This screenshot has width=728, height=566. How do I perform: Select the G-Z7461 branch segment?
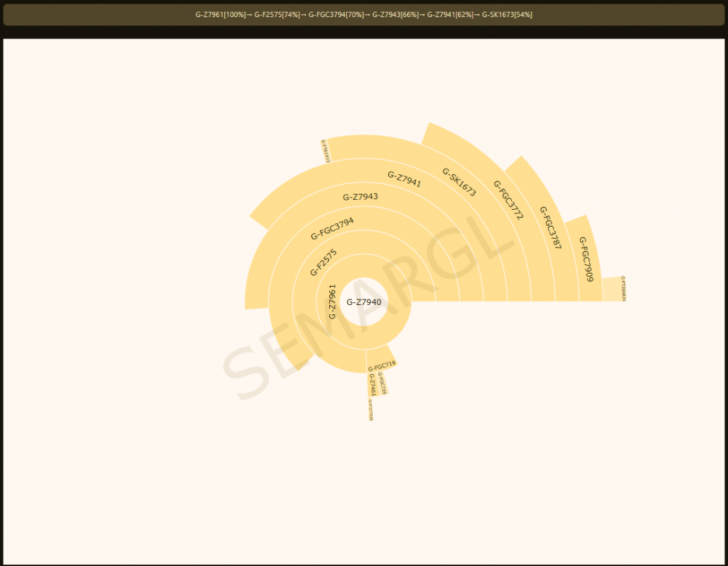point(372,385)
